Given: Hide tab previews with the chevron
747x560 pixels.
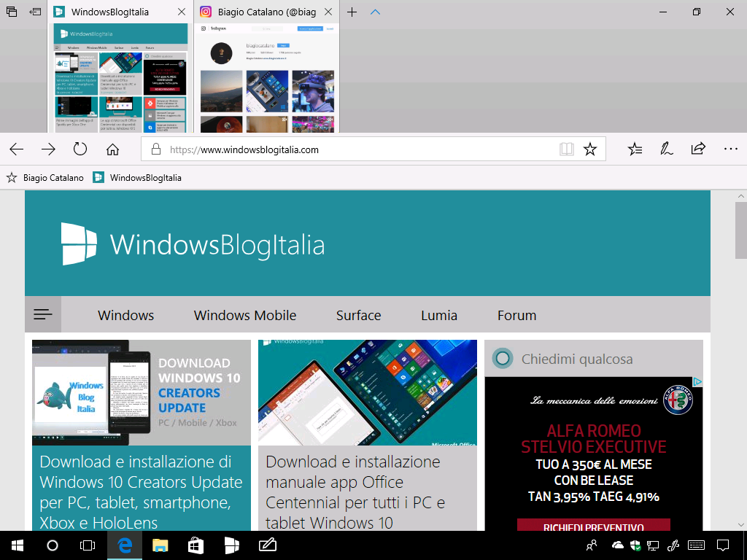Looking at the screenshot, I should point(376,12).
